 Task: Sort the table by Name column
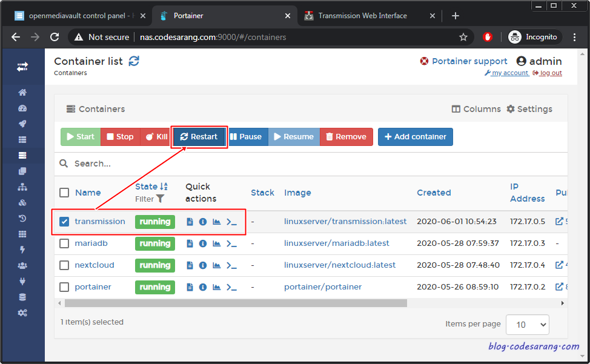[88, 193]
